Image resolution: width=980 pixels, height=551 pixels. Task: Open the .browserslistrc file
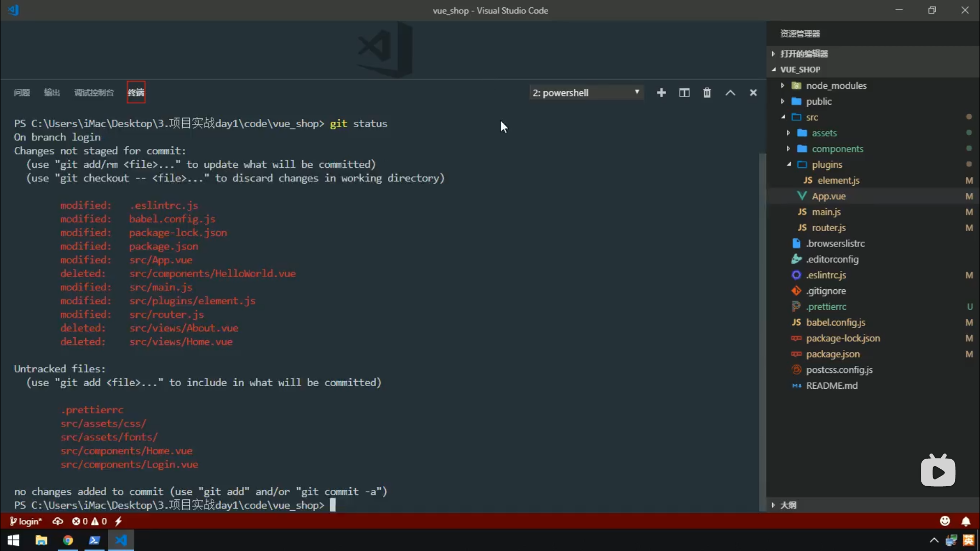coord(835,243)
